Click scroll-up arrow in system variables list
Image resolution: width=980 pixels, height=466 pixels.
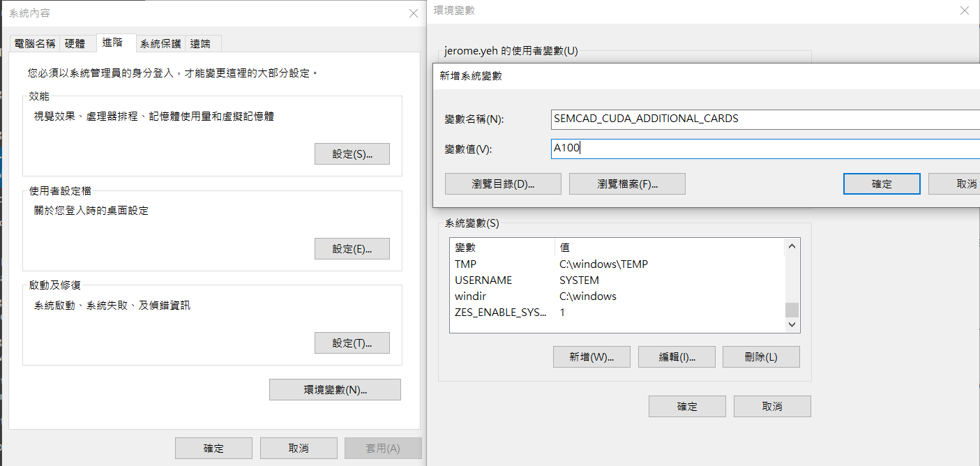pyautogui.click(x=792, y=246)
